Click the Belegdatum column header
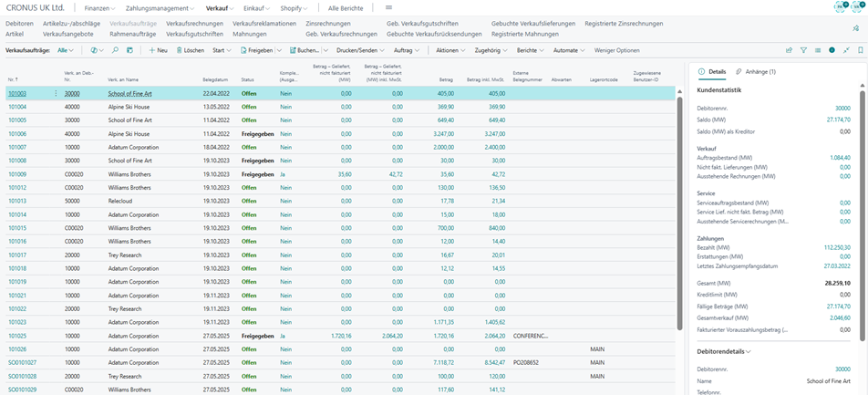The width and height of the screenshot is (868, 395). pos(215,79)
